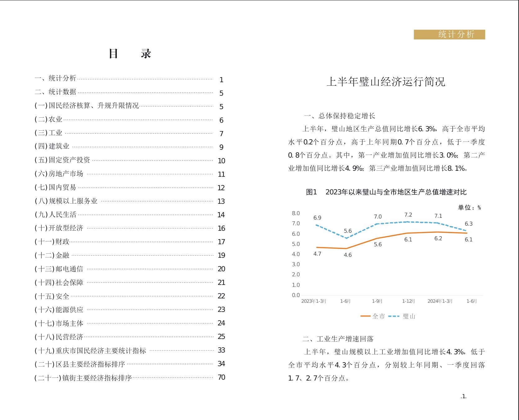The width and height of the screenshot is (519, 420).
Task: Click the (十八)民营经济 entry
Action: [x=130, y=337]
